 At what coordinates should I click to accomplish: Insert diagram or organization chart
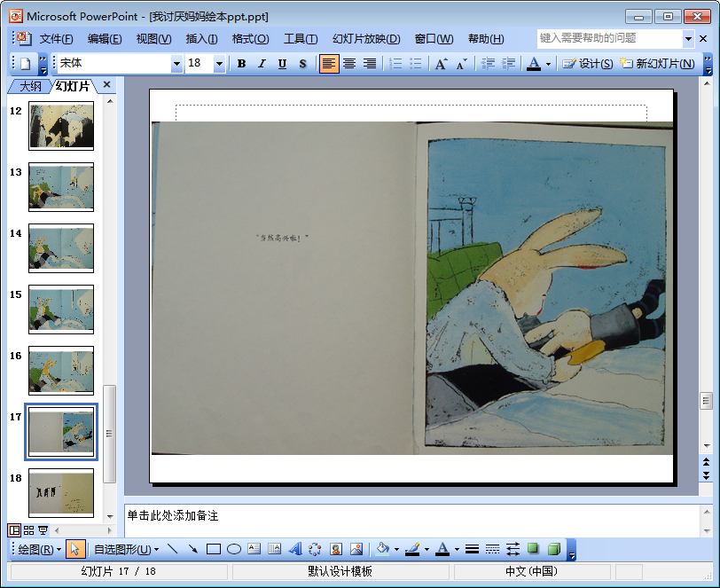pos(315,549)
